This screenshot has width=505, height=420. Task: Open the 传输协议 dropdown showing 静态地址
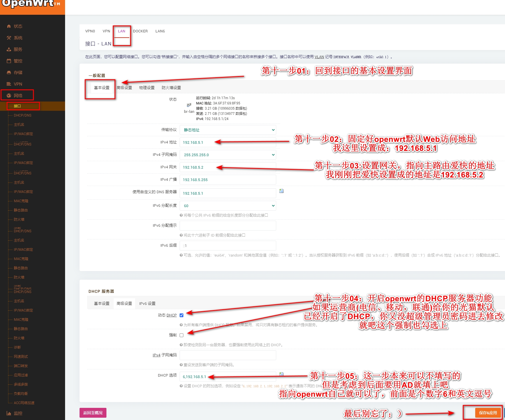click(x=228, y=130)
